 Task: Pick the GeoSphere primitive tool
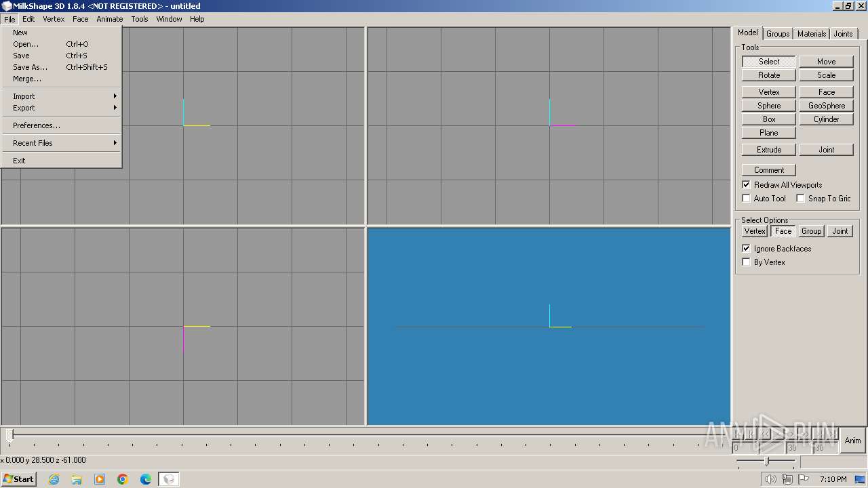click(827, 106)
